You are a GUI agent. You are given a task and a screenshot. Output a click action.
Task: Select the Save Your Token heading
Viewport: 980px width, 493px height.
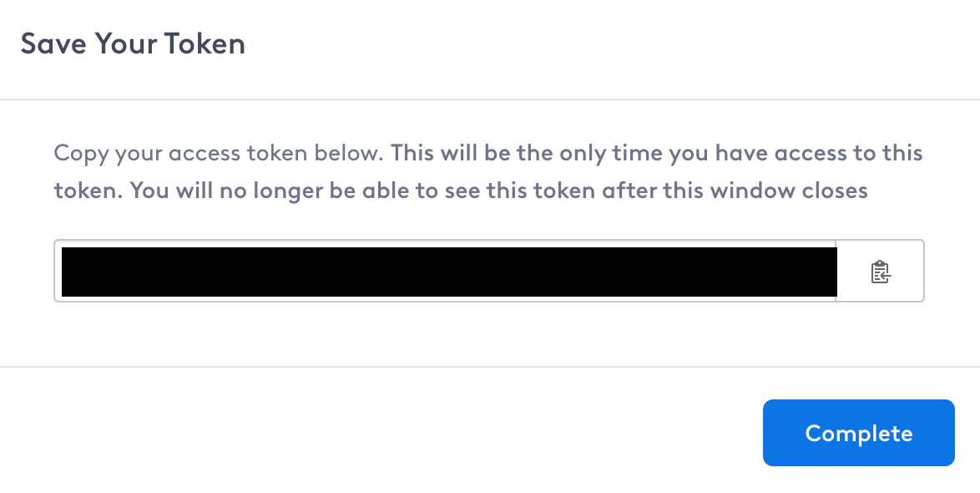click(x=133, y=43)
